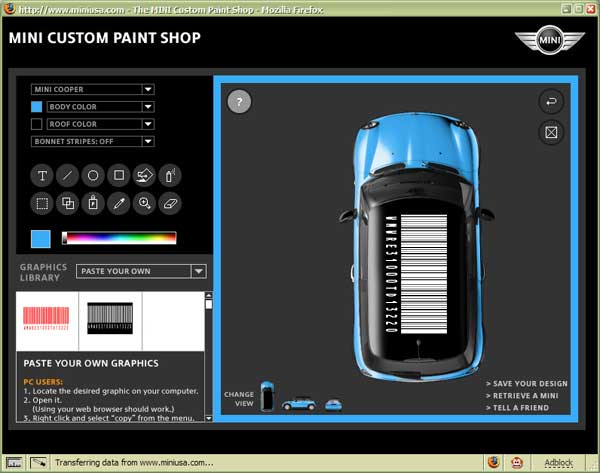Select the Line drawing tool

click(x=68, y=176)
